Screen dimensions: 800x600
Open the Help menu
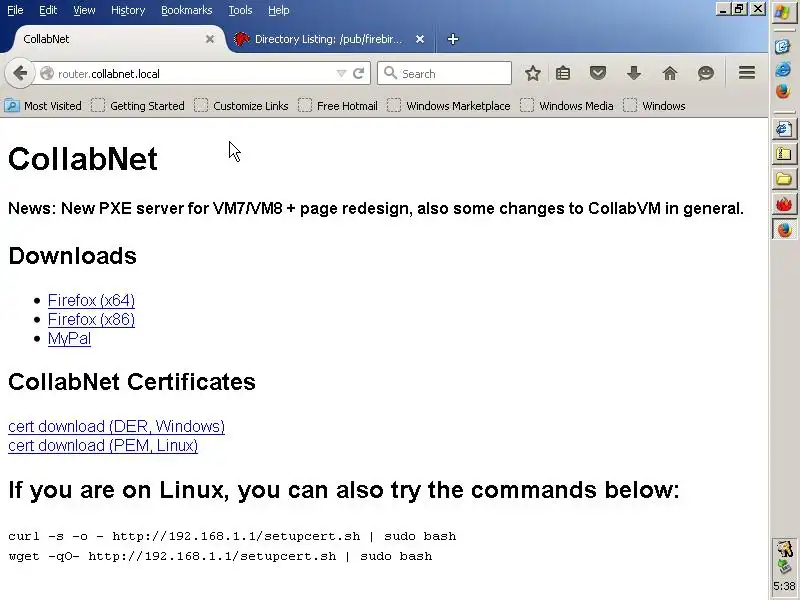(x=279, y=10)
